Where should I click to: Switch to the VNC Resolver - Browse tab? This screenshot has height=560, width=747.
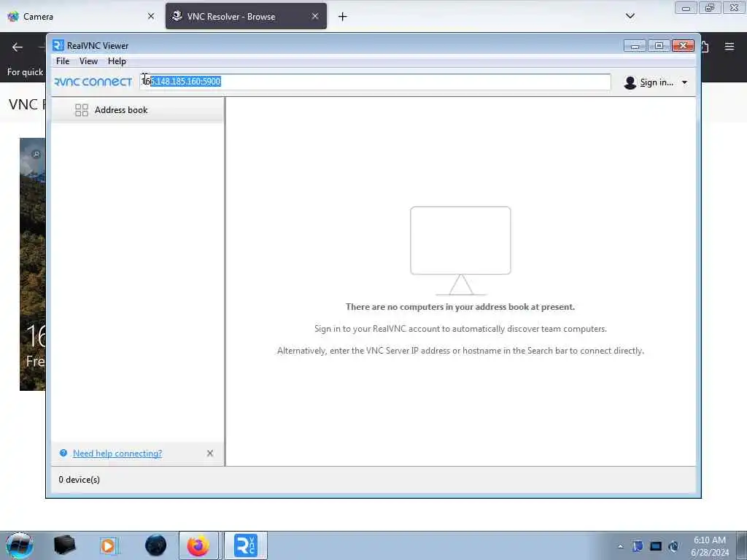click(246, 17)
